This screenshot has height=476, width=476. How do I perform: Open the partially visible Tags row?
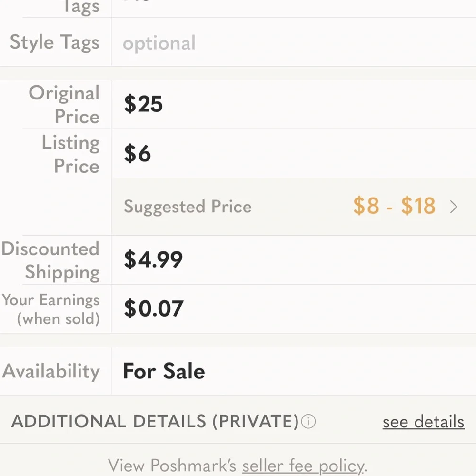238,7
